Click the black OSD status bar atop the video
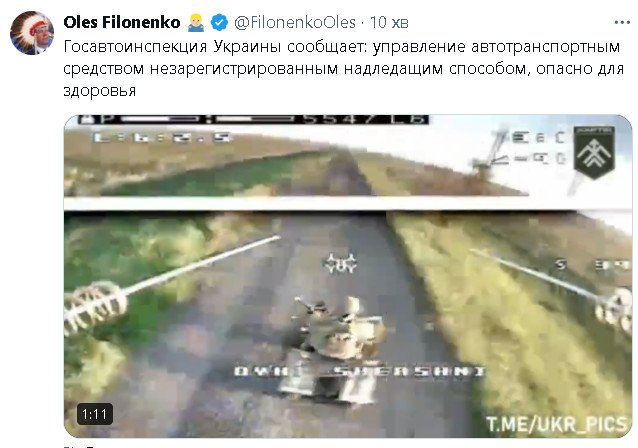 pos(253,119)
